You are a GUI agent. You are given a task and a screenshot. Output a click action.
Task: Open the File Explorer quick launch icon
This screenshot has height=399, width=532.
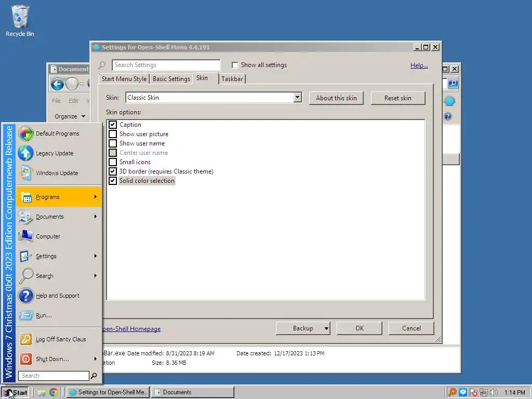42,393
